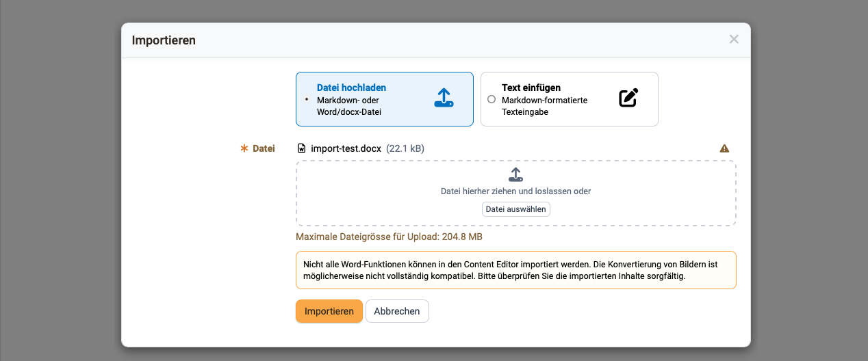Click the Abbrechen button
This screenshot has width=868, height=361.
click(x=397, y=311)
